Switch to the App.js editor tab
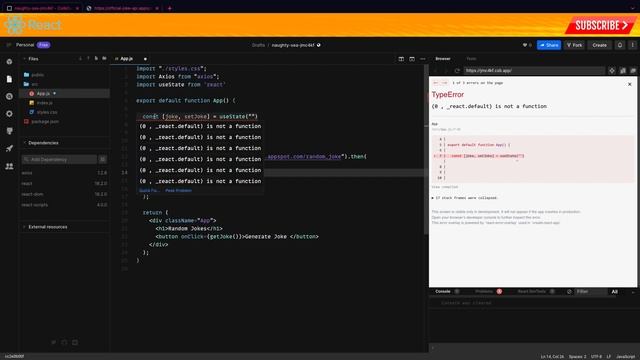 [126, 59]
